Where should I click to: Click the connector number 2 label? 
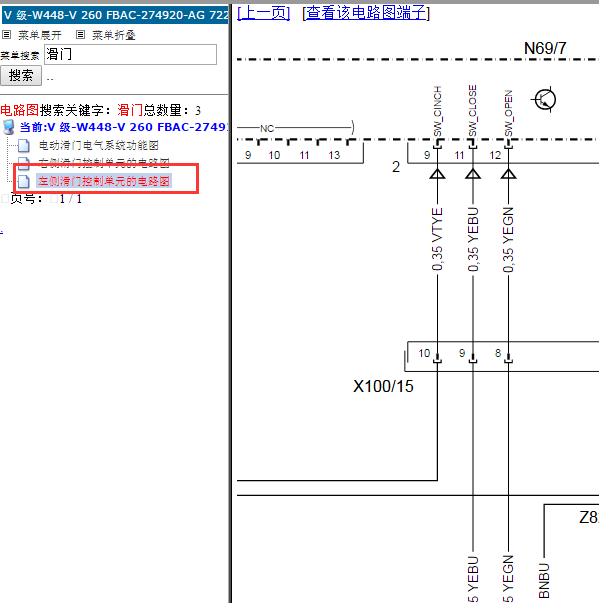point(396,167)
